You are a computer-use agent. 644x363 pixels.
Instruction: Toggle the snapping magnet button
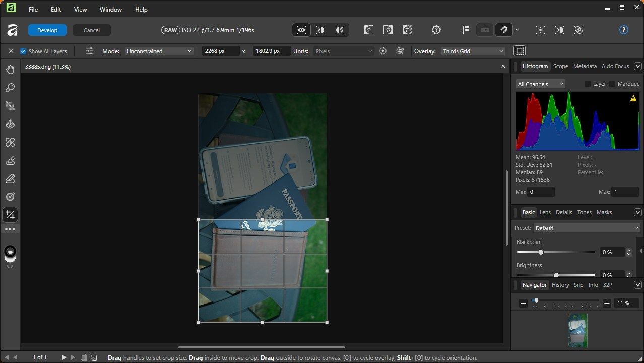[x=504, y=30]
